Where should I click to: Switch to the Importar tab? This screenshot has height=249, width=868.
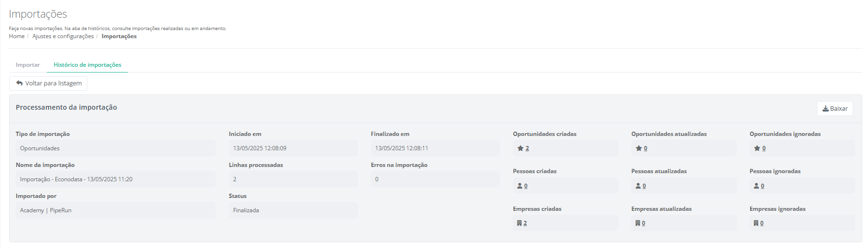coord(28,65)
